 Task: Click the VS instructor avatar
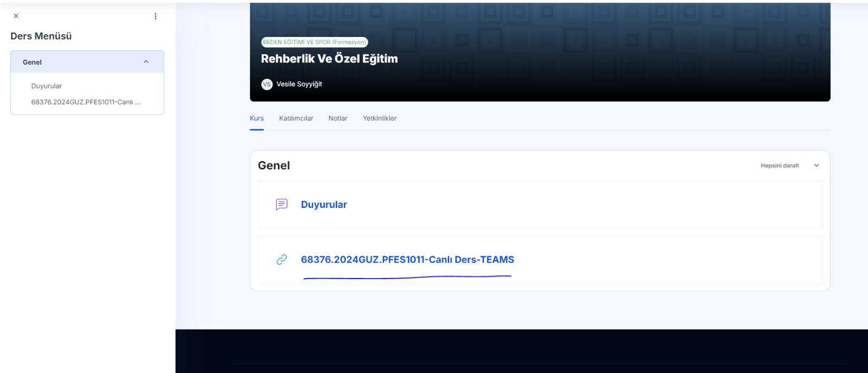tap(266, 84)
